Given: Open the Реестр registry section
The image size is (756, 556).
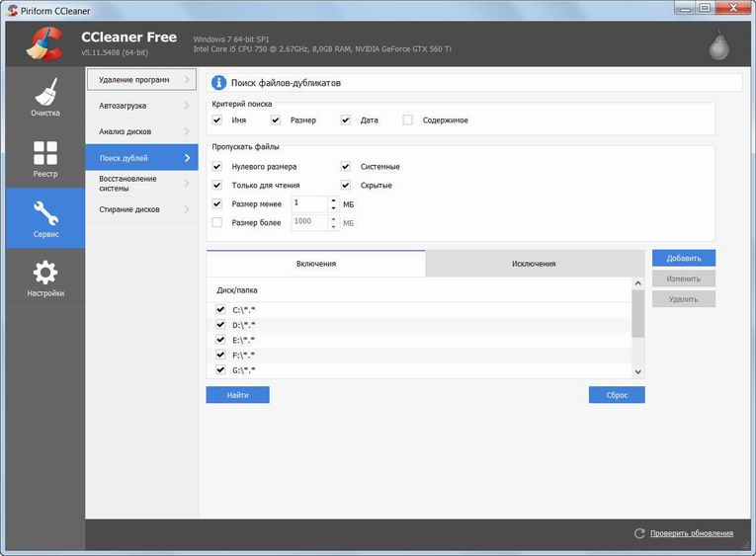Looking at the screenshot, I should [45, 159].
